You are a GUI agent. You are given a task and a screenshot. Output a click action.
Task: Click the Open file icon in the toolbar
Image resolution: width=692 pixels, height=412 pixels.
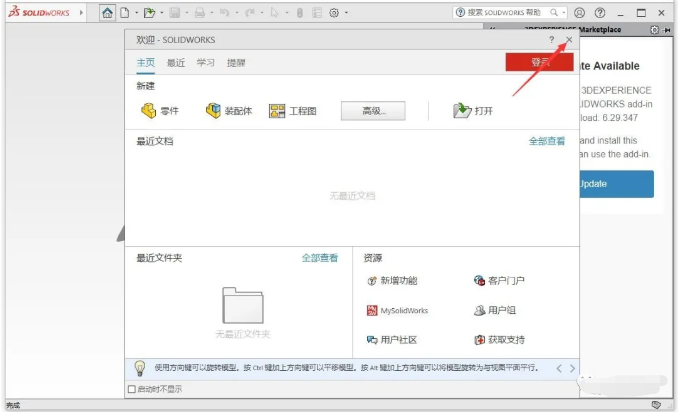coord(150,13)
